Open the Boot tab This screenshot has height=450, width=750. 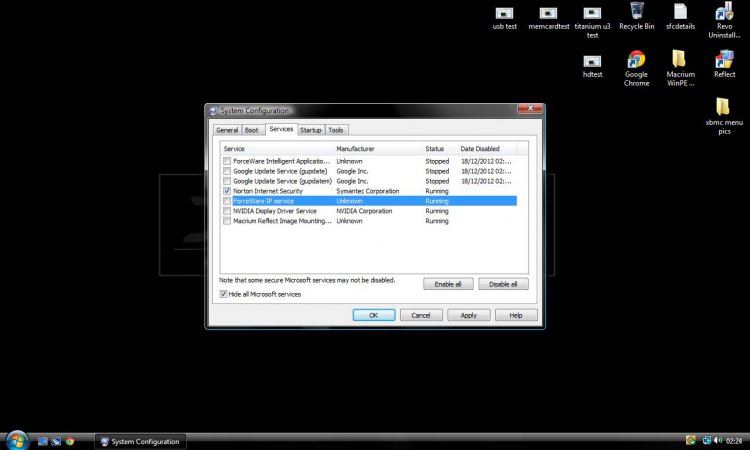point(252,130)
